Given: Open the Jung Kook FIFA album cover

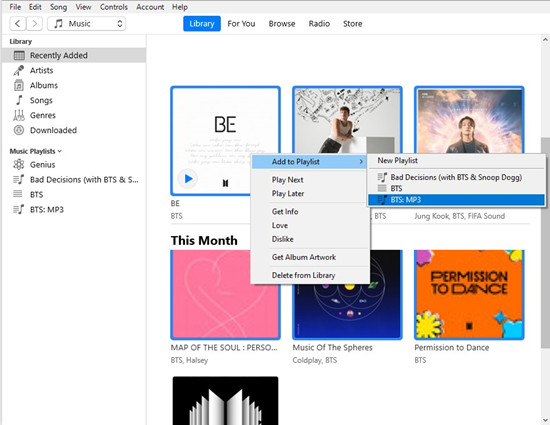Looking at the screenshot, I should click(x=469, y=120).
